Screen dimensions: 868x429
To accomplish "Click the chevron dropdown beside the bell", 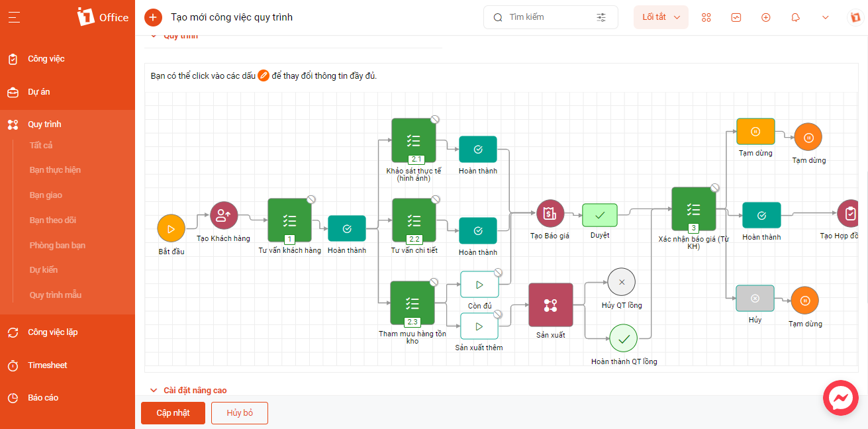I will [825, 17].
